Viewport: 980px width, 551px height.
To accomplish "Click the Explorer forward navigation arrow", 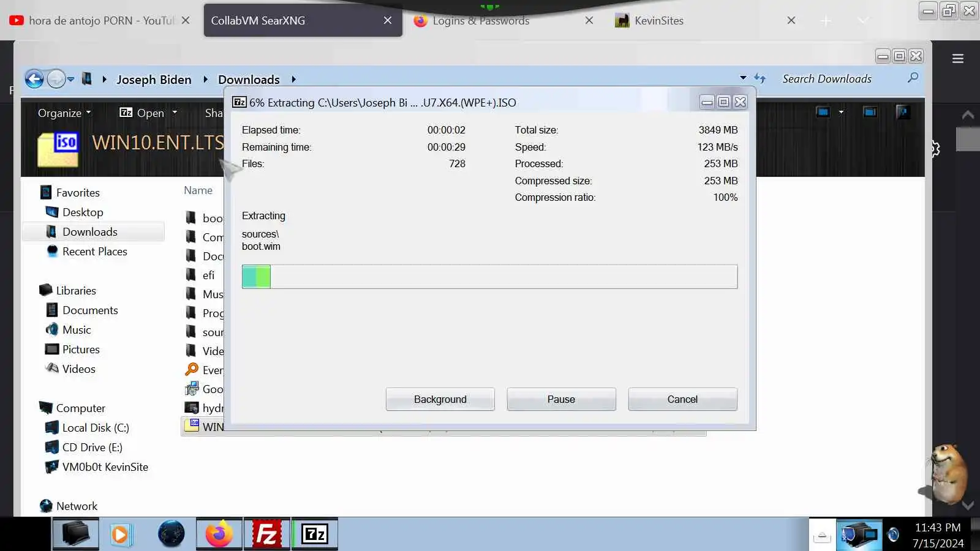I will coord(56,79).
